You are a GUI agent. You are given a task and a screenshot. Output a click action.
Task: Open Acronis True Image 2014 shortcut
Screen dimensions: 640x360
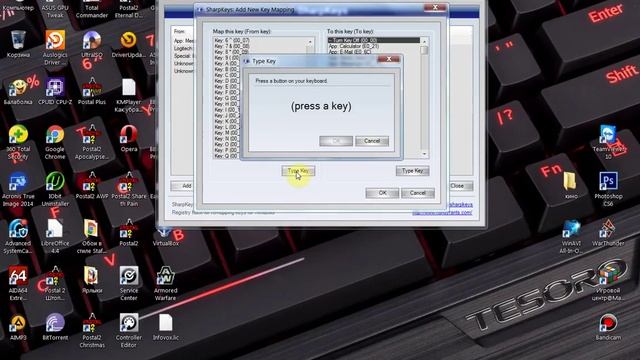pyautogui.click(x=18, y=182)
